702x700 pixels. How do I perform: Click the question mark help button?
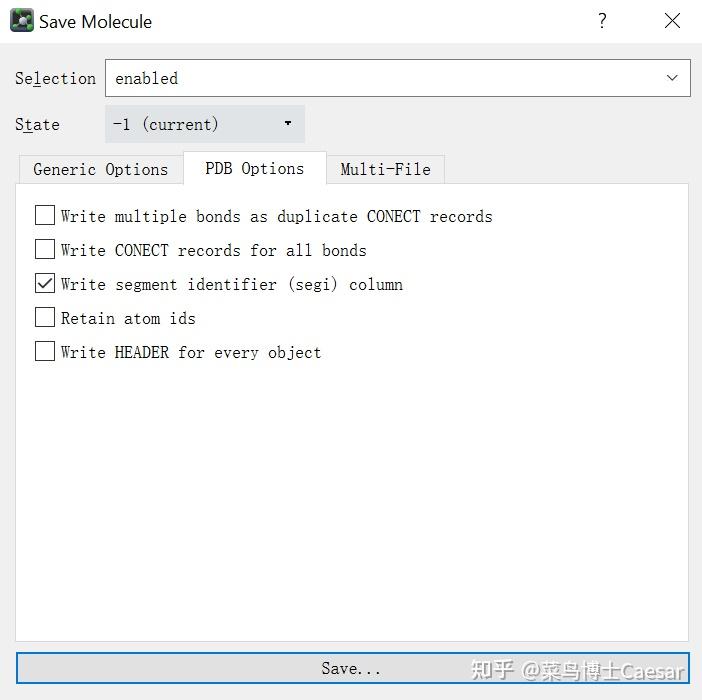(602, 21)
